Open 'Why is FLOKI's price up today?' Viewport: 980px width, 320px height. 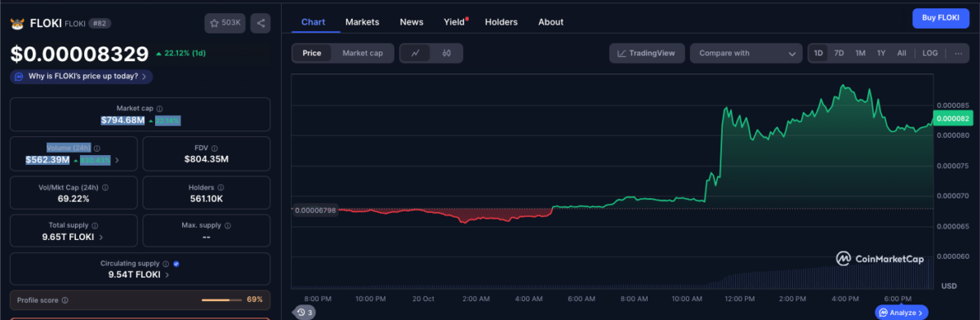click(x=82, y=77)
